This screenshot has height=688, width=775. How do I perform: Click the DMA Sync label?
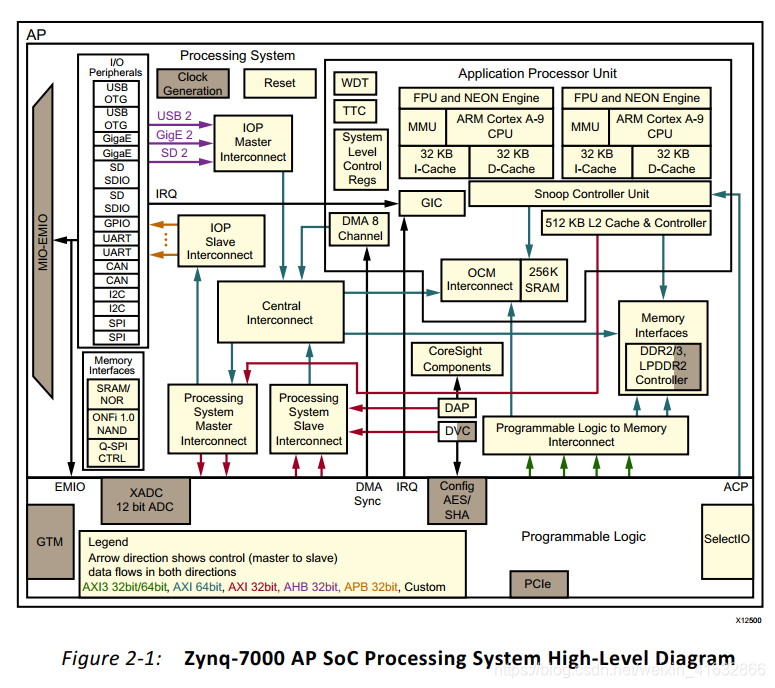pyautogui.click(x=368, y=494)
